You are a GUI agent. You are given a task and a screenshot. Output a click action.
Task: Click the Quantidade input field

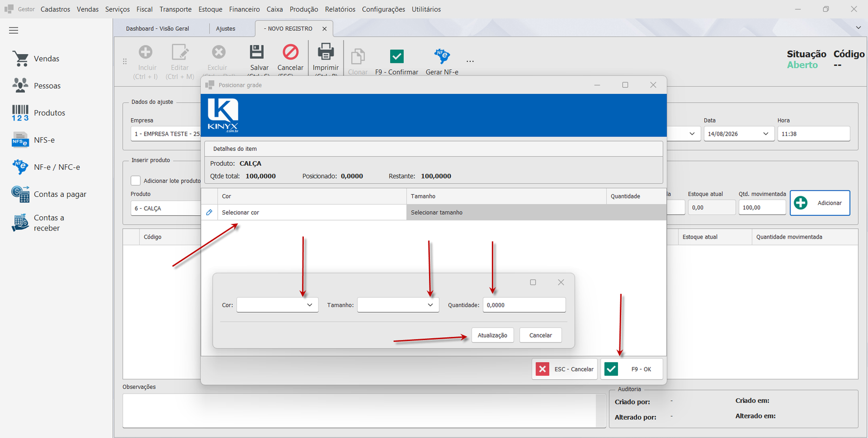(524, 305)
